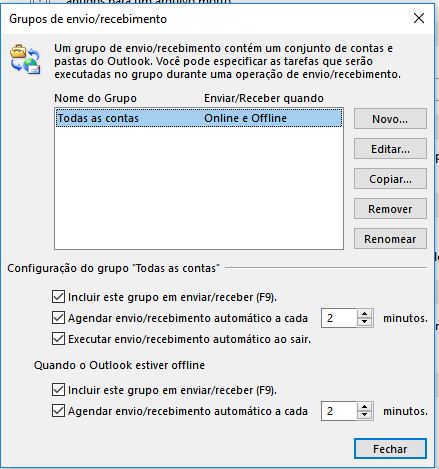Uncheck online 'Incluir este grupo em enviar/receber (F9)'
439x469 pixels.
click(x=58, y=297)
